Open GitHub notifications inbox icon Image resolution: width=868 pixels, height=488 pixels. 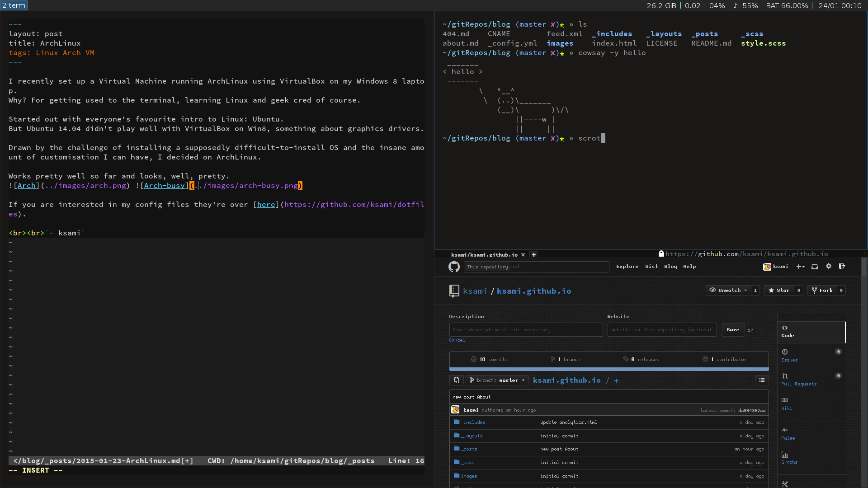pyautogui.click(x=815, y=267)
